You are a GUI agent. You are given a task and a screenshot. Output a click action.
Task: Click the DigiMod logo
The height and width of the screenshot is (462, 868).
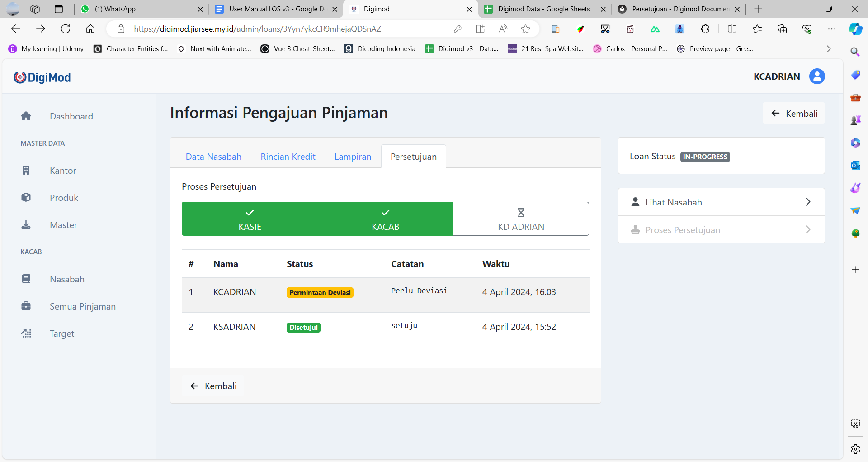[x=42, y=77]
